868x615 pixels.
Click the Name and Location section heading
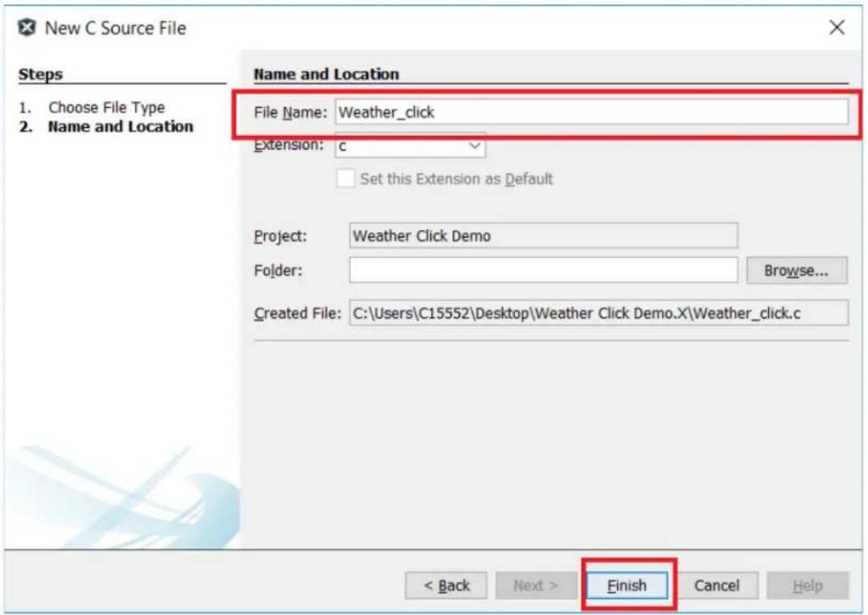click(x=326, y=74)
